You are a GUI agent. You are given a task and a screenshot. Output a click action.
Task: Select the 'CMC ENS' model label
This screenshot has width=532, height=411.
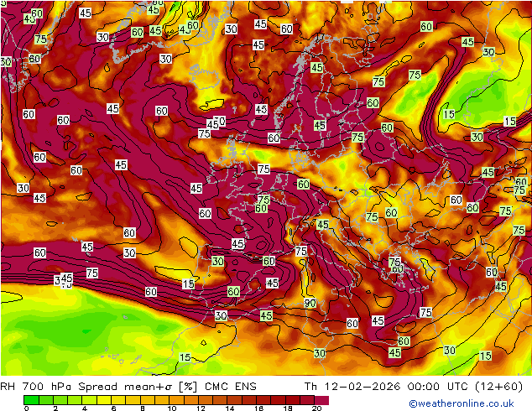pyautogui.click(x=231, y=387)
